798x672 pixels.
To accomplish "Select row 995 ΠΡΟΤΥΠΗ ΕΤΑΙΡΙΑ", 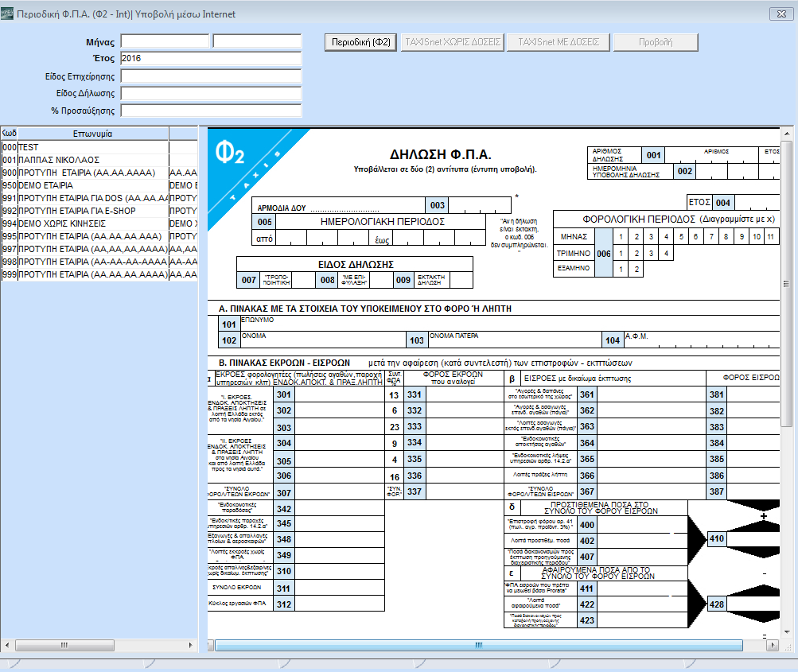I will [x=99, y=236].
